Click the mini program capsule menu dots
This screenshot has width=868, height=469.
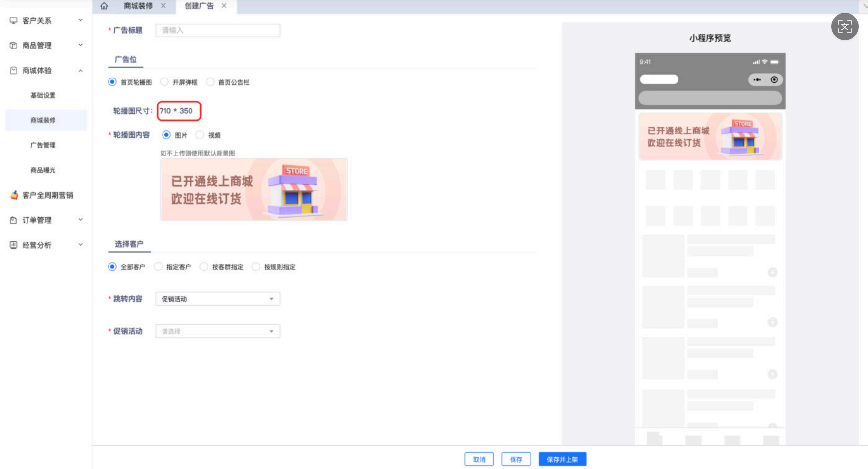tap(757, 80)
